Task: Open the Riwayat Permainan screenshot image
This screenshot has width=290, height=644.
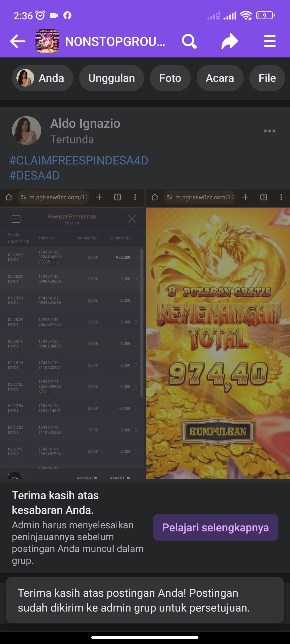Action: 72,334
